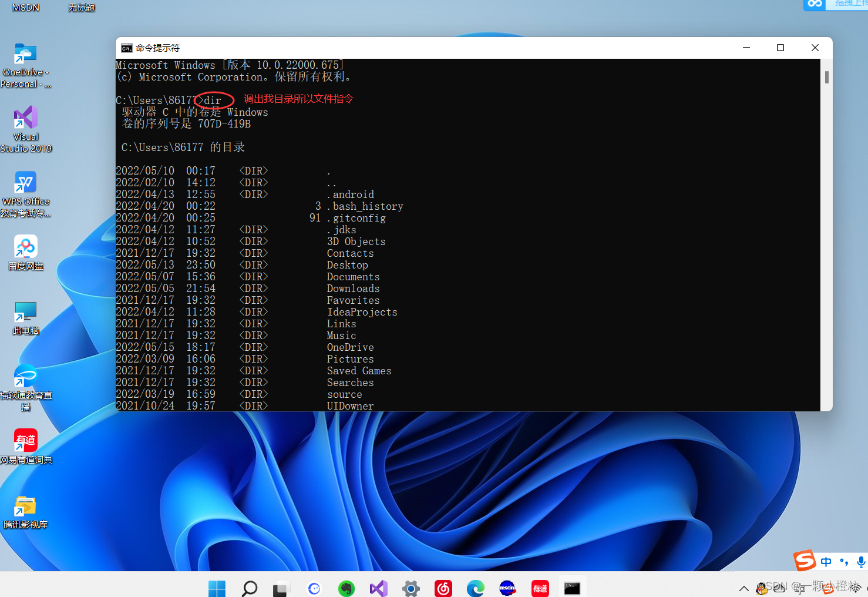868x597 pixels.
Task: Click the 命令提示符 window title
Action: coord(157,48)
